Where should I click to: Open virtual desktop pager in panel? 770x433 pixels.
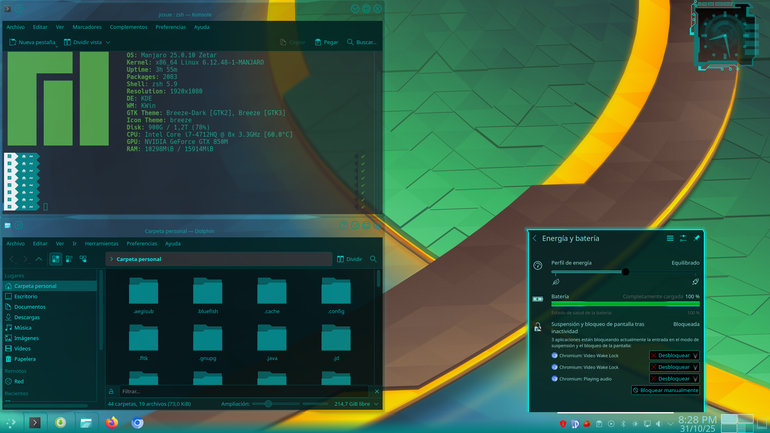737,424
